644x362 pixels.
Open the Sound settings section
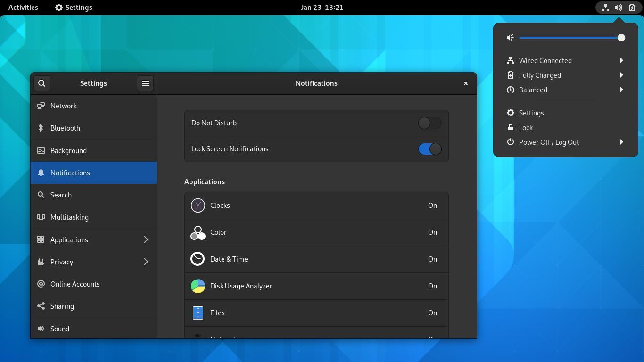pyautogui.click(x=60, y=329)
